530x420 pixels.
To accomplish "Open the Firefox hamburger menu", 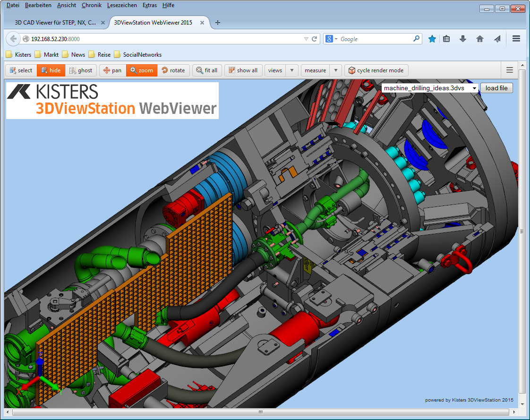I will [516, 39].
